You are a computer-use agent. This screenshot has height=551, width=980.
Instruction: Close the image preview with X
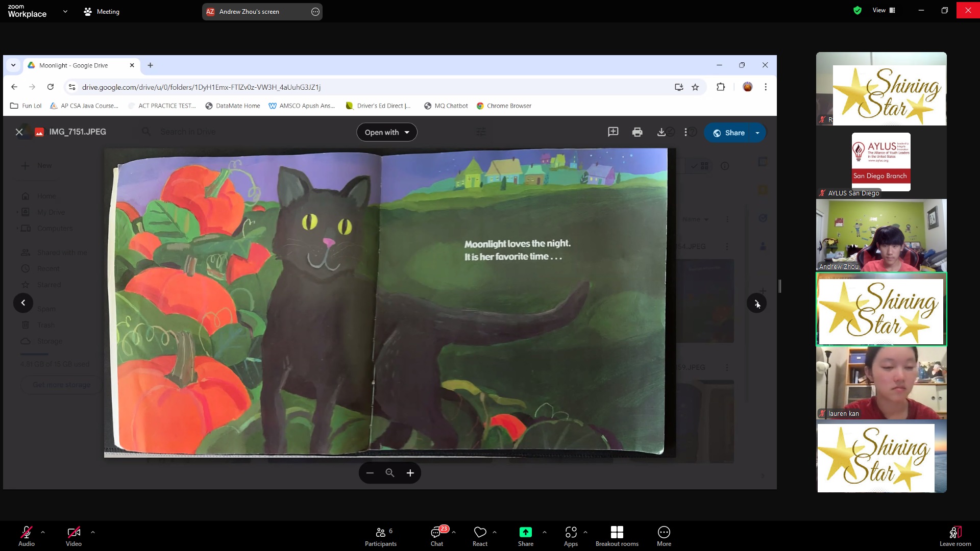coord(19,132)
